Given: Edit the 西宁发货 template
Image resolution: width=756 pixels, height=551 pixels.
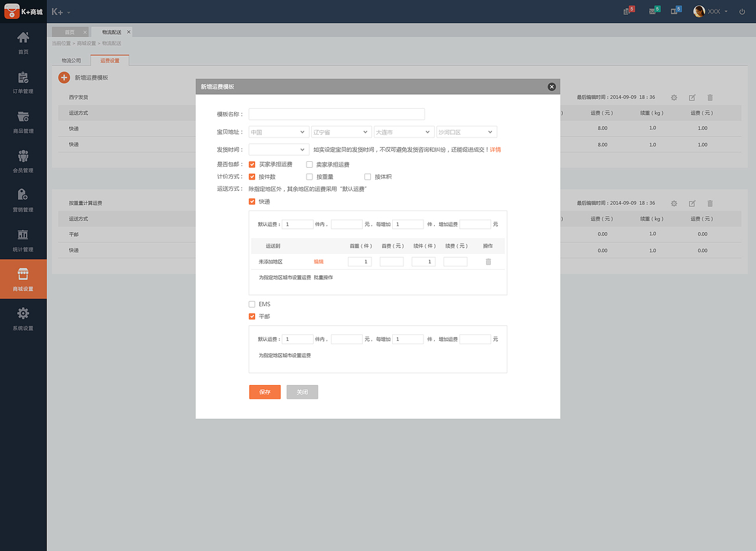Looking at the screenshot, I should [x=692, y=97].
